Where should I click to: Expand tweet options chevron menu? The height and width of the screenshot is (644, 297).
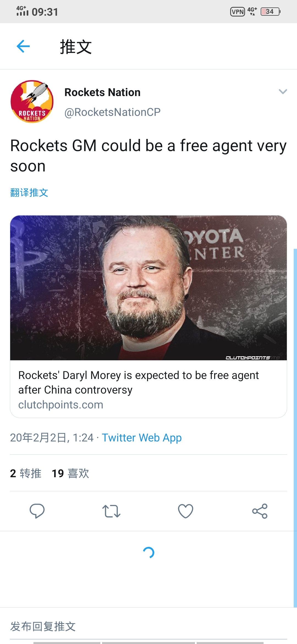pos(283,92)
